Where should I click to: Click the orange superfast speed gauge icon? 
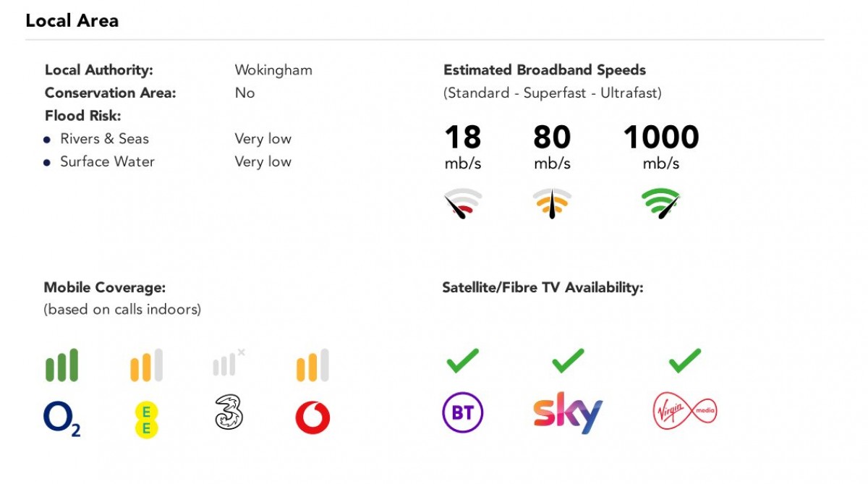pyautogui.click(x=552, y=203)
